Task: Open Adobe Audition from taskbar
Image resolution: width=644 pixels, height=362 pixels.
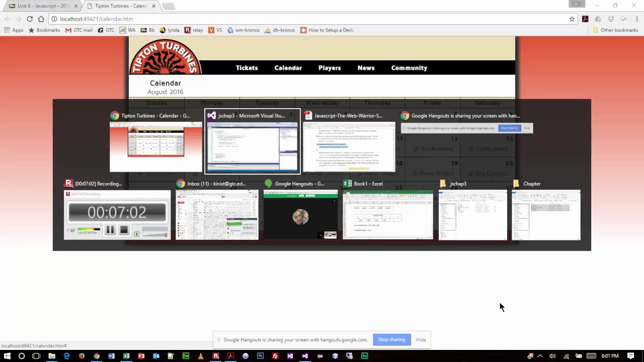Action: [x=365, y=356]
